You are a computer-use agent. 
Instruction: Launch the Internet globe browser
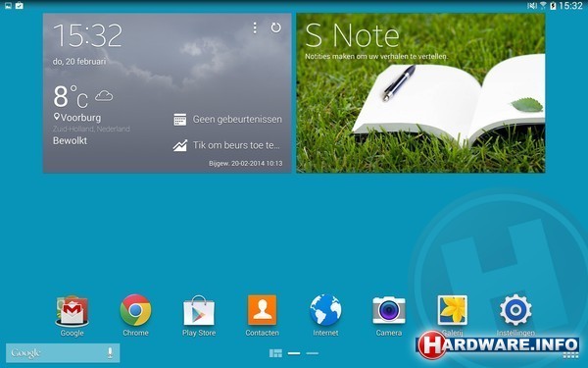(325, 310)
